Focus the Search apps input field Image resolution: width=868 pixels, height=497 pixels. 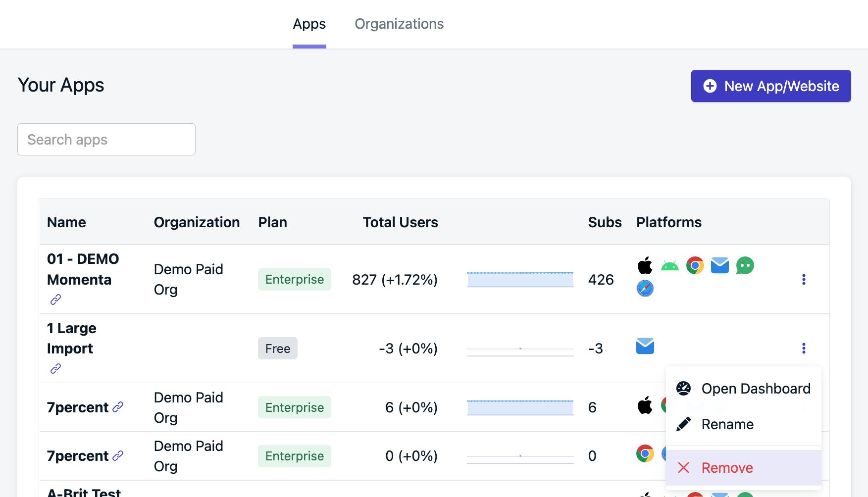[106, 140]
